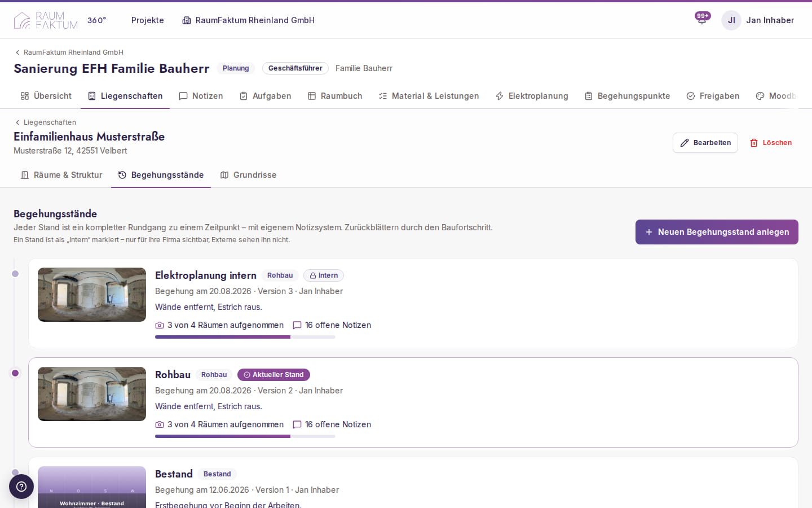Click the palette icon of Moodboard tab
The width and height of the screenshot is (812, 508).
[x=760, y=96]
